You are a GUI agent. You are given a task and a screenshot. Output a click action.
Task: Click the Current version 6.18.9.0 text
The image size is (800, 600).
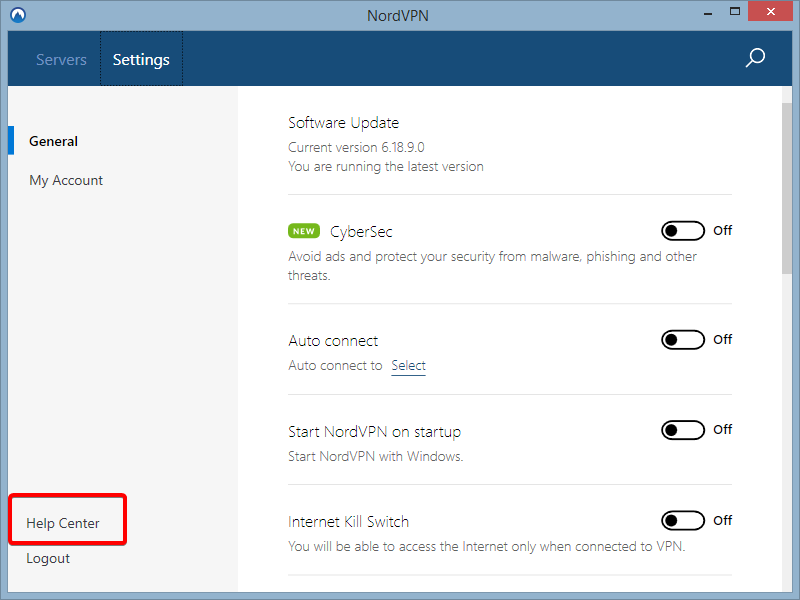[356, 147]
